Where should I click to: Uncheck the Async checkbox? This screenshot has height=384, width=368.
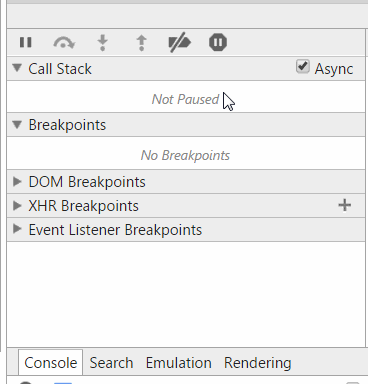tap(302, 66)
